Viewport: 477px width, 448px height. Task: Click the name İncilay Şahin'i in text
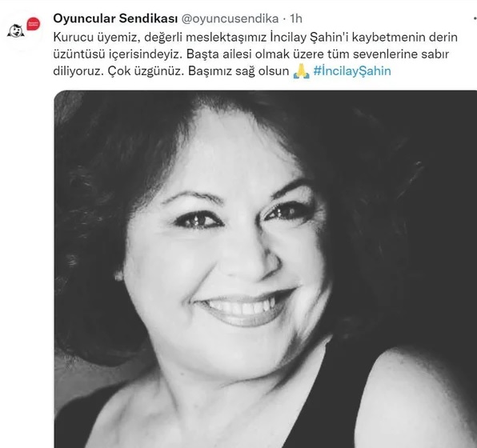(x=310, y=38)
